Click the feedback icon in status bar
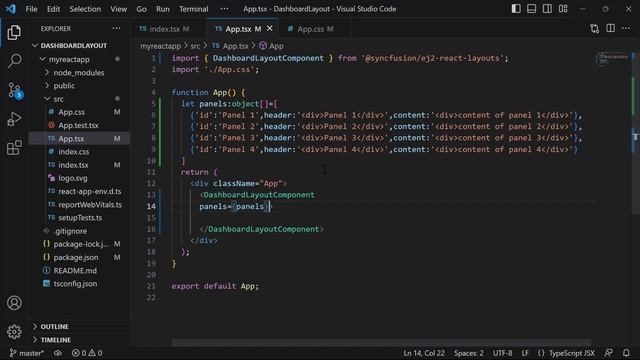The image size is (640, 360). [609, 353]
